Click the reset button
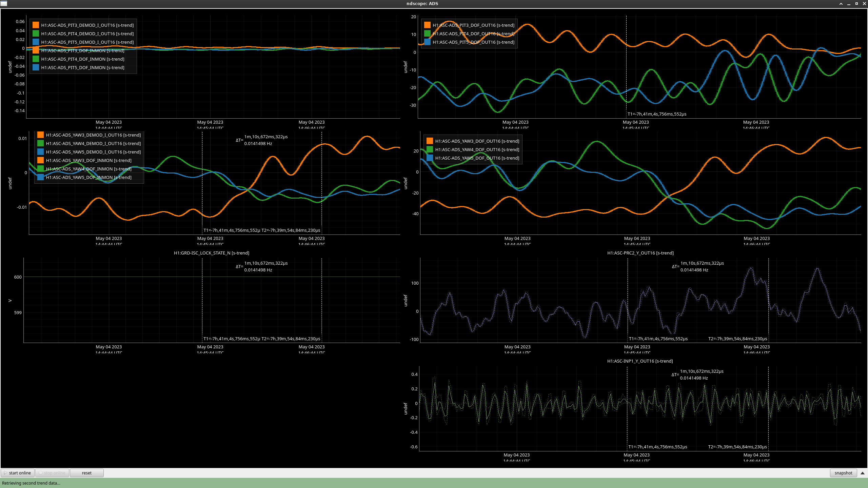Screen dimensions: 868x488 [86, 473]
